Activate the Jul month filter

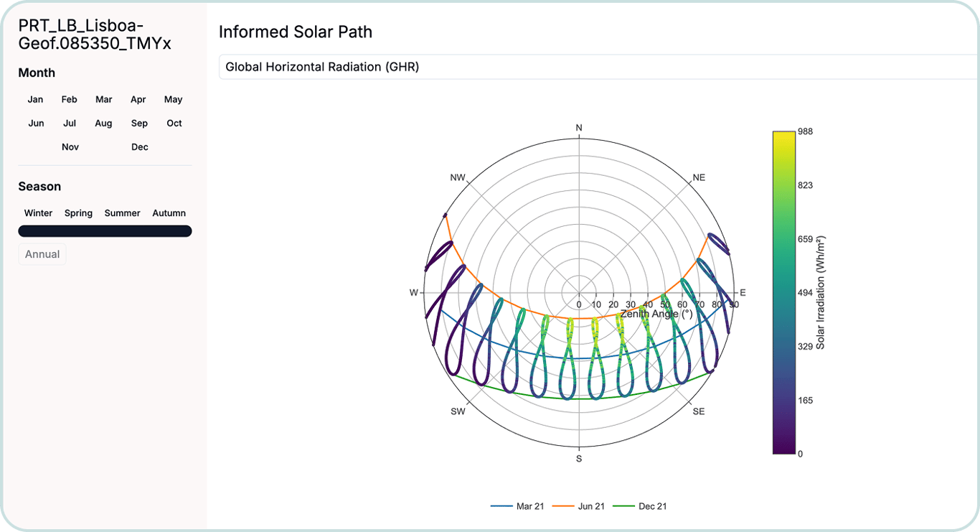coord(69,123)
